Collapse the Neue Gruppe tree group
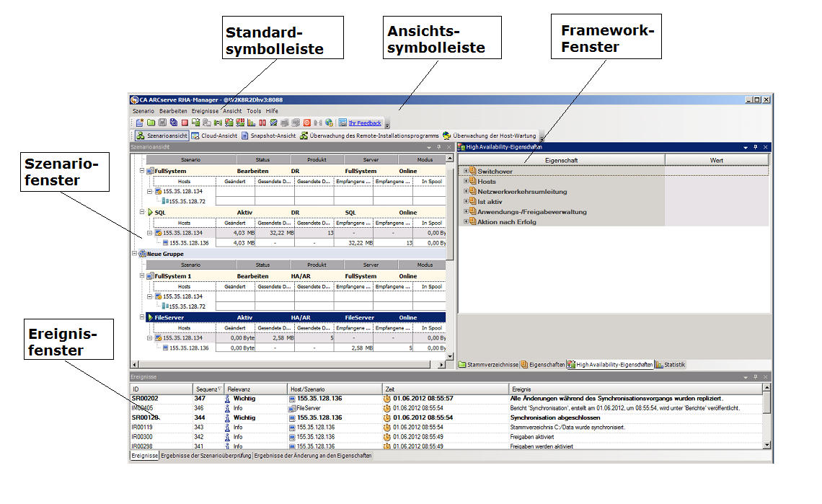 coord(134,254)
